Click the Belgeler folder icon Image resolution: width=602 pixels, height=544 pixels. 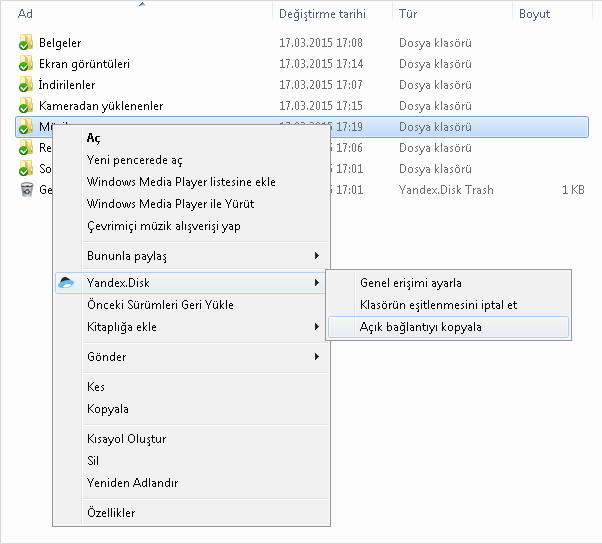click(26, 42)
